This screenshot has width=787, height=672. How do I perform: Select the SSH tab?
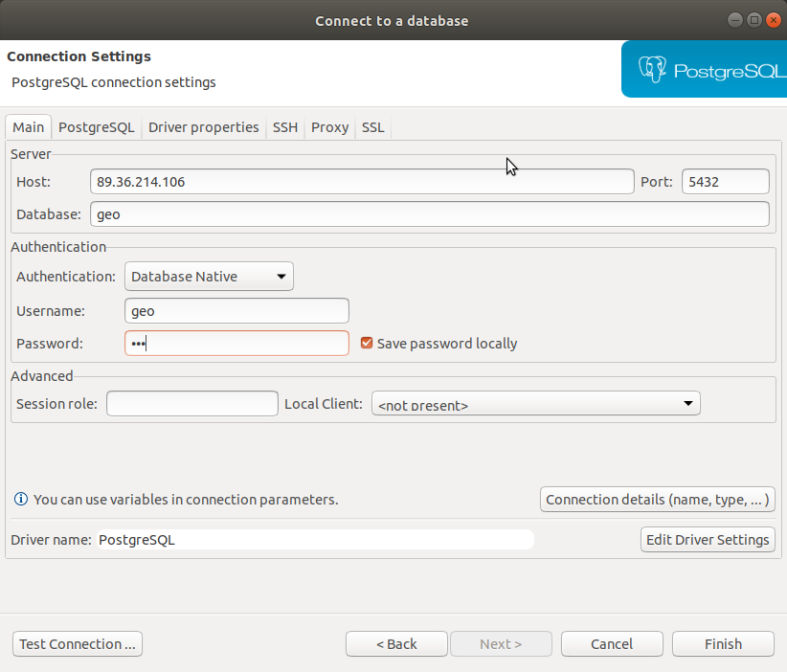point(284,127)
